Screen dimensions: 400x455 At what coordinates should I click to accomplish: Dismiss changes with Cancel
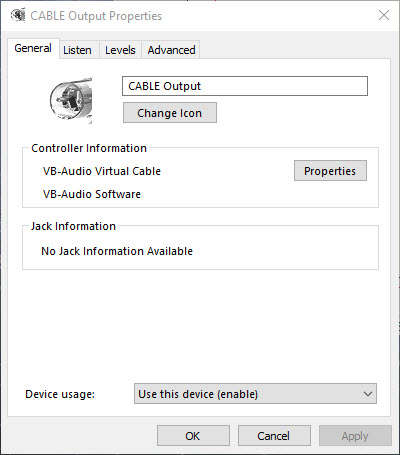coord(274,436)
